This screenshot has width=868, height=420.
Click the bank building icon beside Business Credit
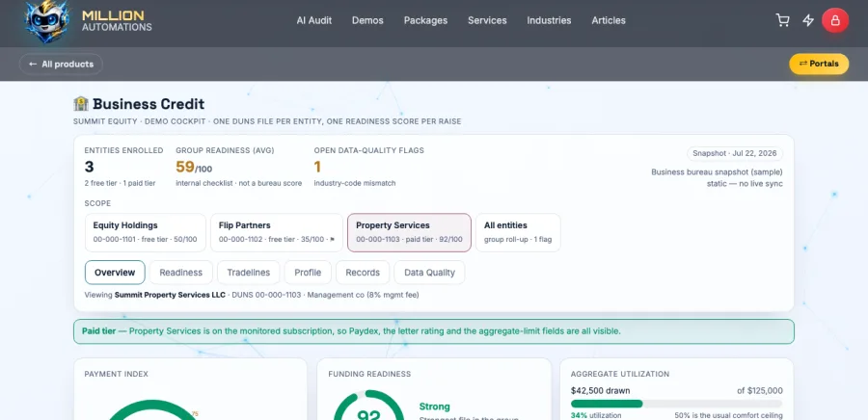pos(81,104)
